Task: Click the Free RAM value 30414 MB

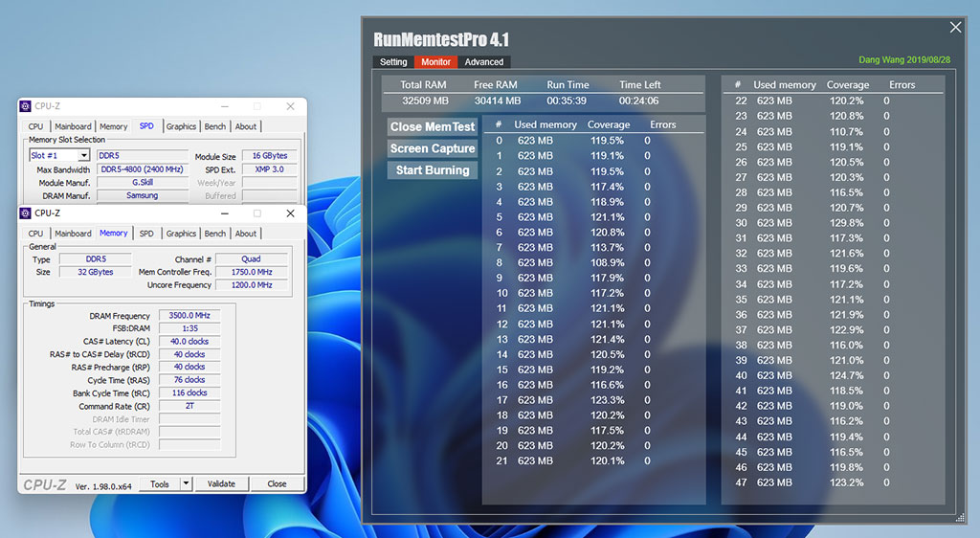Action: point(498,101)
